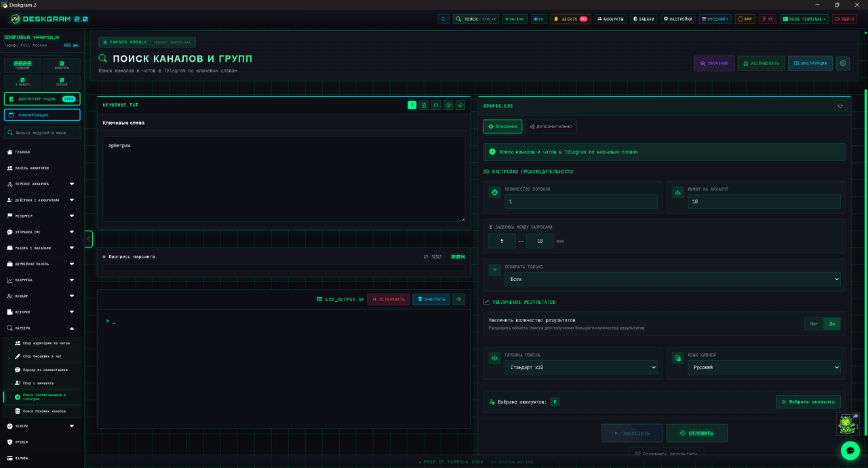Viewport: 868px width, 468px height.
Task: Open ЗАДАЧИ in the top bar
Action: (x=644, y=19)
